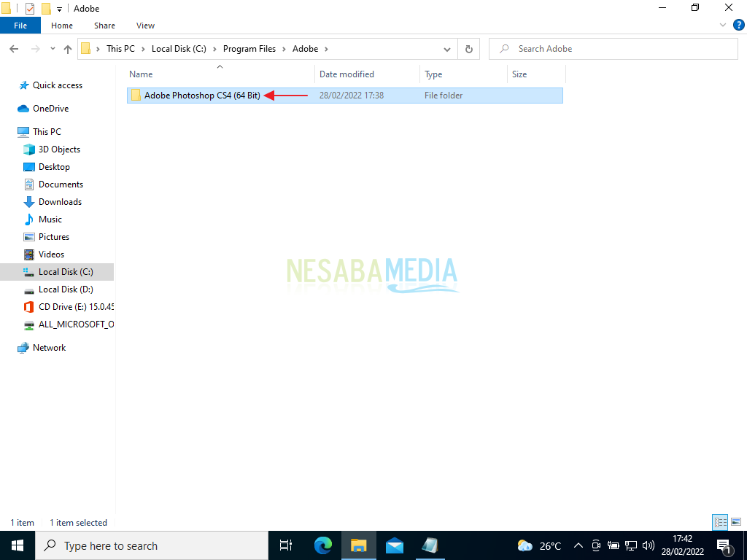The image size is (747, 560).
Task: Open Microsoft Edge from the taskbar
Action: point(322,545)
